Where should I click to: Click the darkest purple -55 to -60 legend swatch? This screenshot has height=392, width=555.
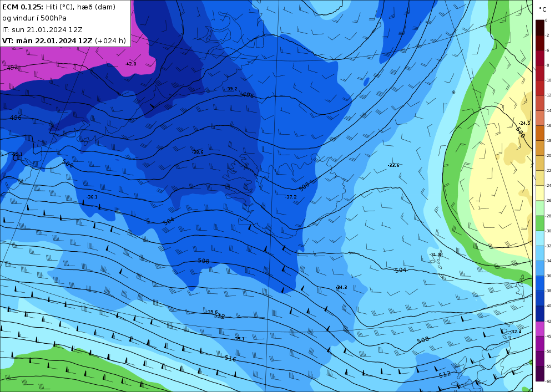(540, 374)
